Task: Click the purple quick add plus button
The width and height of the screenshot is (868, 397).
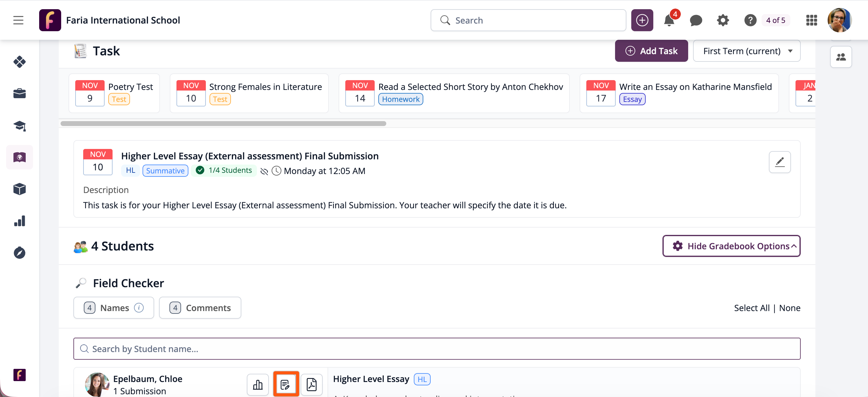Action: tap(642, 20)
